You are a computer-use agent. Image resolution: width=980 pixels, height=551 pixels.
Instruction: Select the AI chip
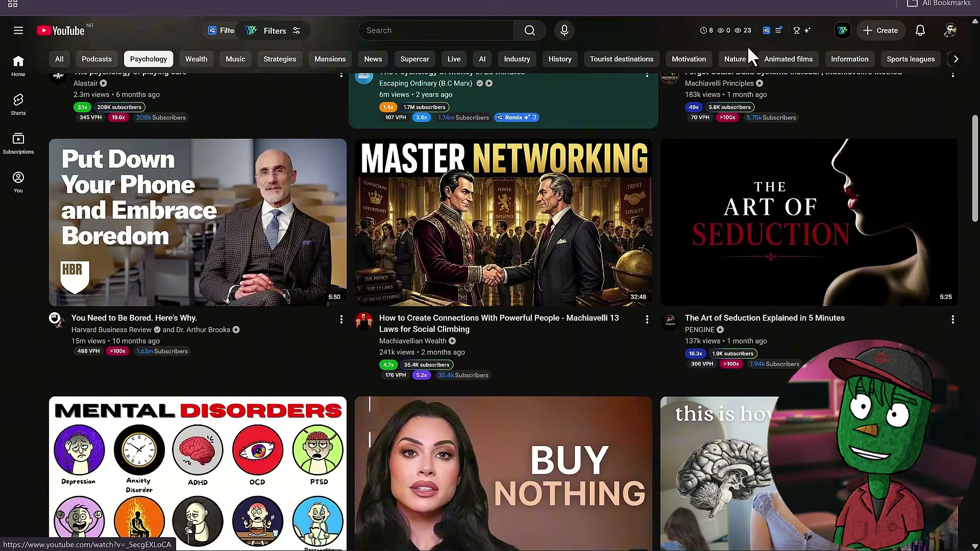coord(482,59)
